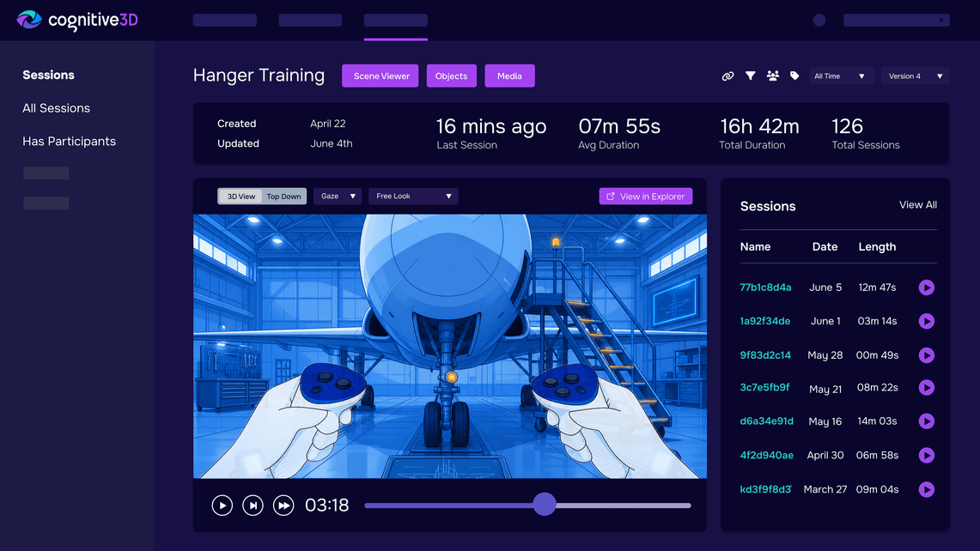
Task: Open the Objects tab
Action: [x=451, y=76]
